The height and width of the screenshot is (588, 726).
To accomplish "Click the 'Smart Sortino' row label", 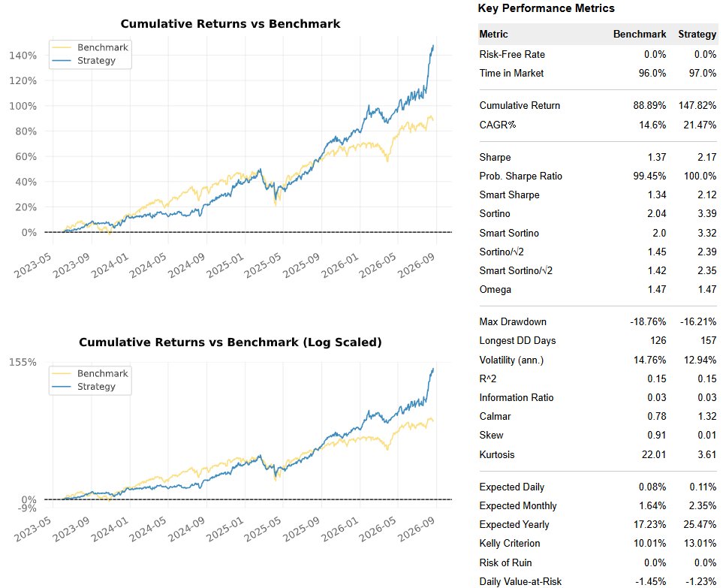I will (509, 234).
